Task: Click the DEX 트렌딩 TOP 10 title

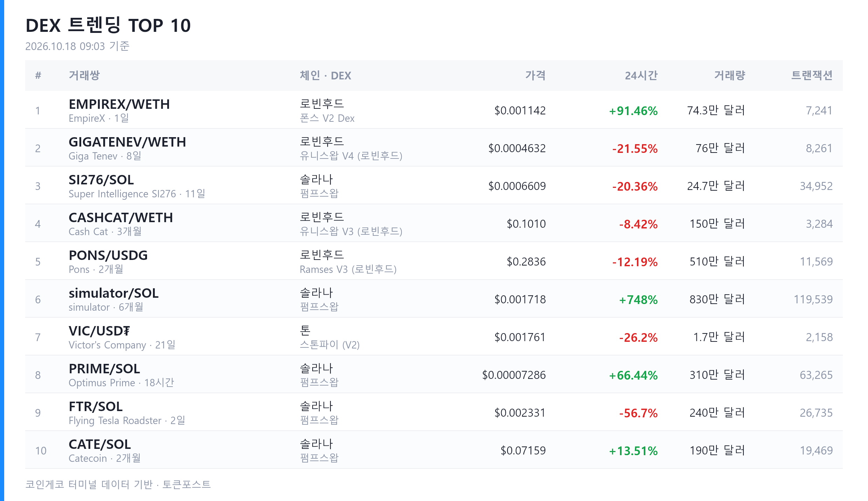Action: coord(108,26)
